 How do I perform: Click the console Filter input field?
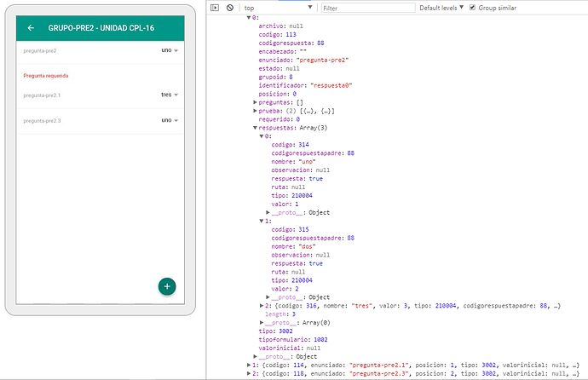point(366,8)
